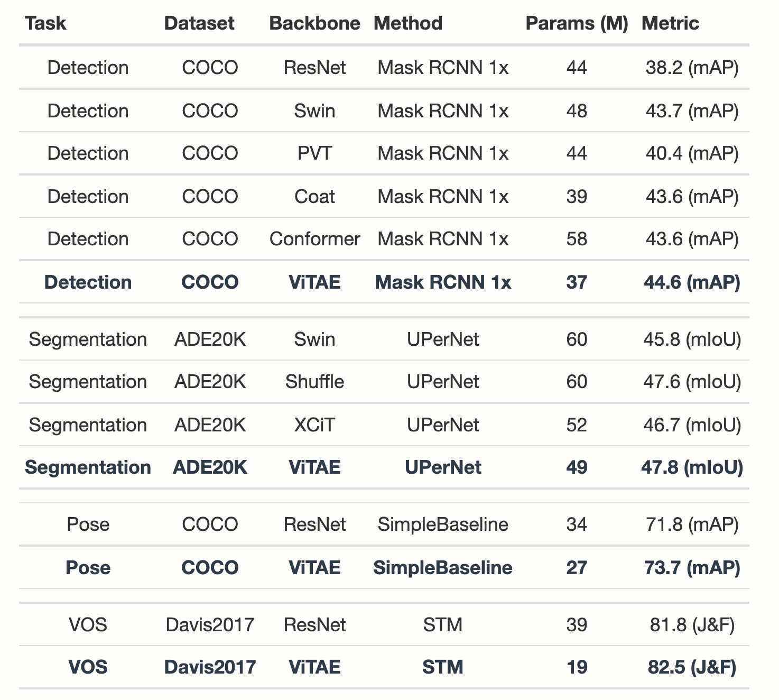Click the 73.7 (mAP) pose metric
The height and width of the screenshot is (700, 779).
[x=692, y=568]
